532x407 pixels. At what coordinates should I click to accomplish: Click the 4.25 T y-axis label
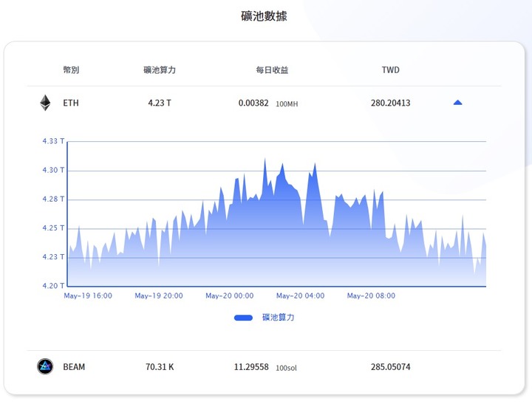coord(53,228)
